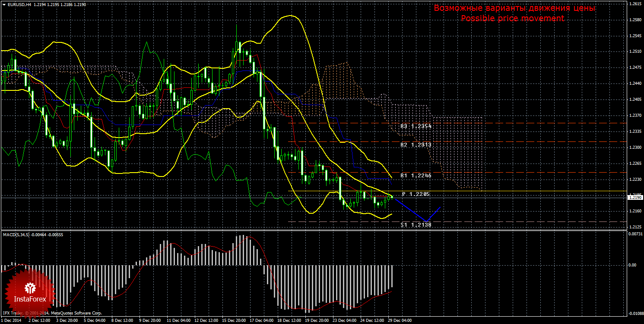644x324 pixels.
Task: Click the R3 1.2354 resistance label
Action: pos(416,127)
